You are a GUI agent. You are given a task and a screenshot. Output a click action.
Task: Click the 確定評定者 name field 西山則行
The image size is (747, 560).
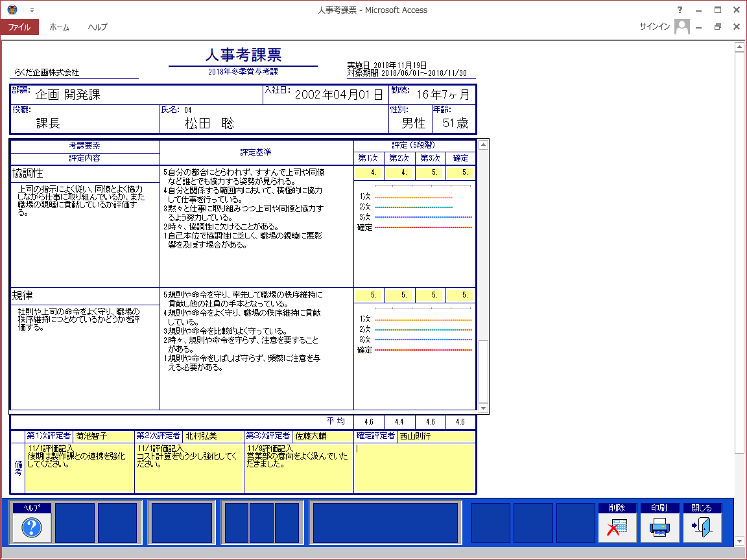(436, 436)
